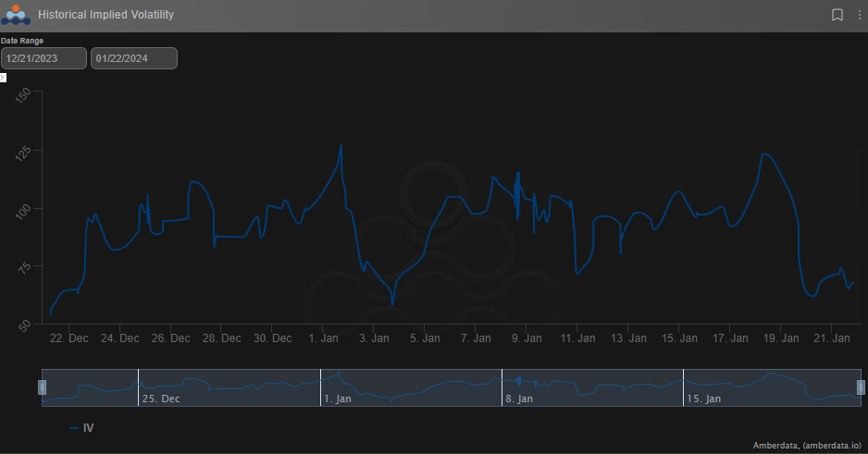The image size is (868, 454).
Task: Click the 5. Jan axis label
Action: pyautogui.click(x=425, y=338)
